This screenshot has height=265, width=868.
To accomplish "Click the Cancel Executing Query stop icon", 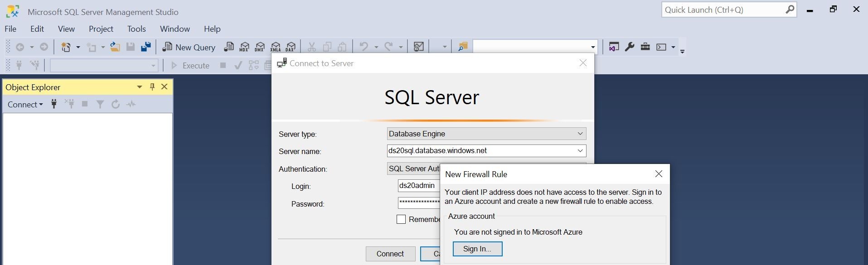I will pos(223,65).
